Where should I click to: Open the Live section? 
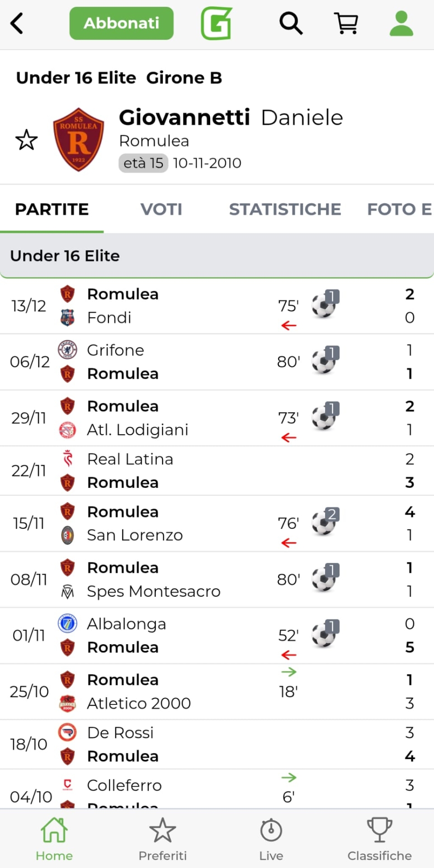tap(271, 839)
